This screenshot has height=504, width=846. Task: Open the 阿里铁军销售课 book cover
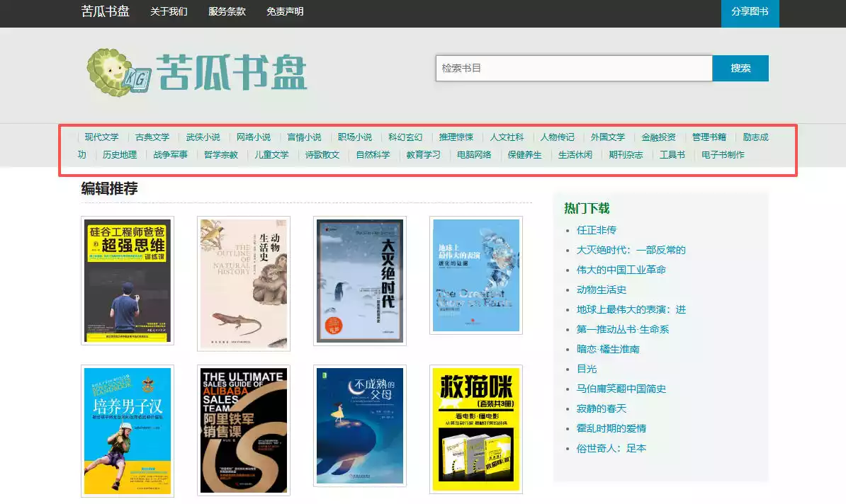tap(244, 430)
